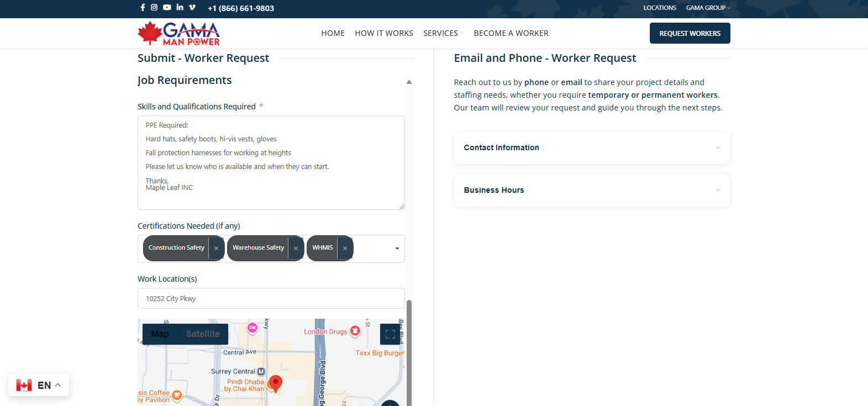Switch map to Satellite view

tap(203, 334)
